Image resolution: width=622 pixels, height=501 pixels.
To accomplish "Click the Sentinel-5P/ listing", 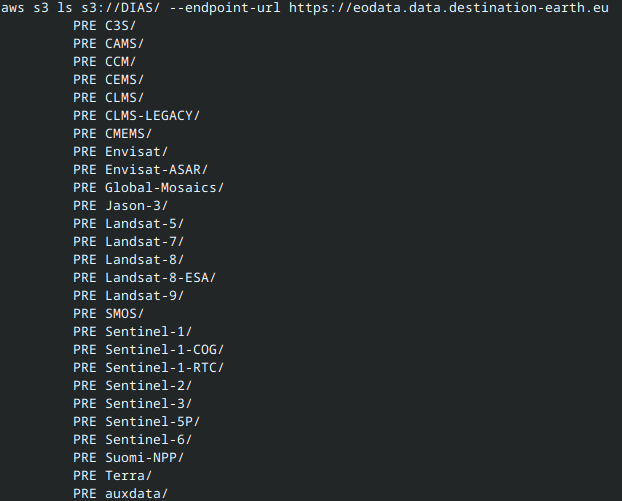I will [x=152, y=422].
